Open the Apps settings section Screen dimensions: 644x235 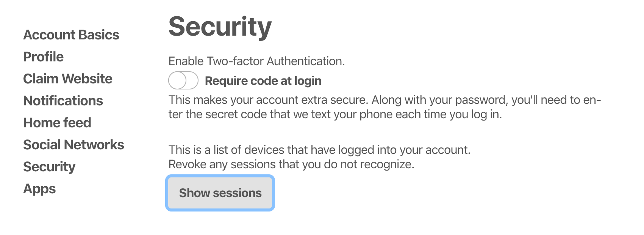coord(39,189)
